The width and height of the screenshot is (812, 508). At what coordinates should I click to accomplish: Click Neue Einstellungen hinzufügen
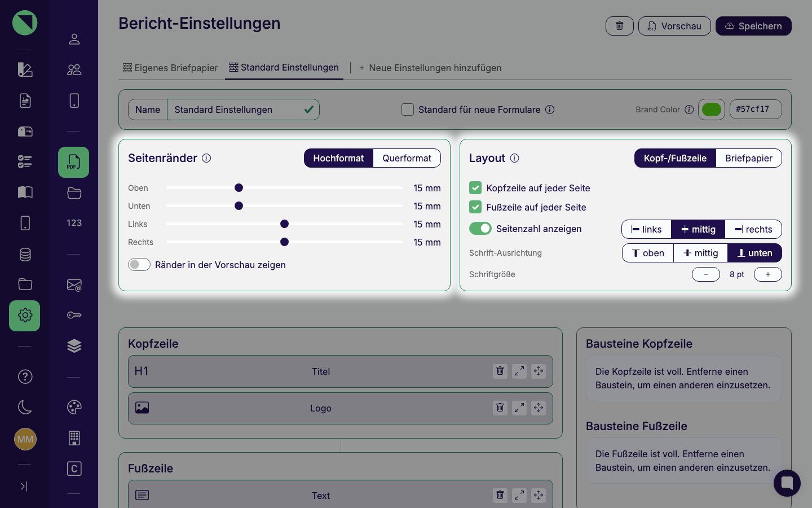click(430, 68)
